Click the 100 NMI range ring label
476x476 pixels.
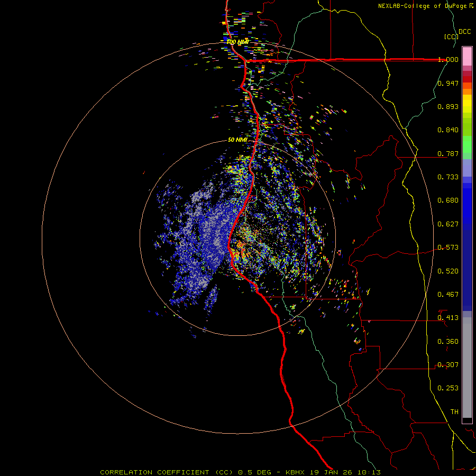click(237, 42)
